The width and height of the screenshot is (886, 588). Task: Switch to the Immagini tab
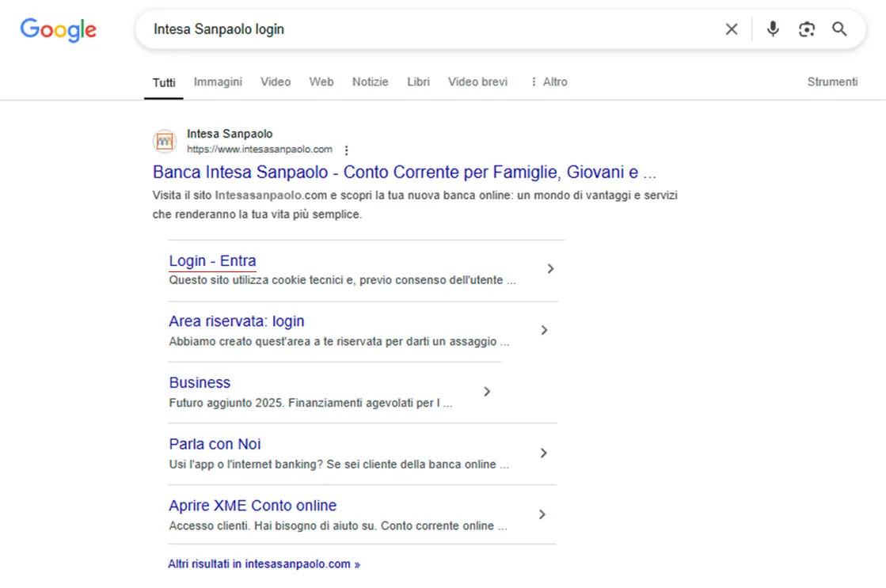pos(218,82)
